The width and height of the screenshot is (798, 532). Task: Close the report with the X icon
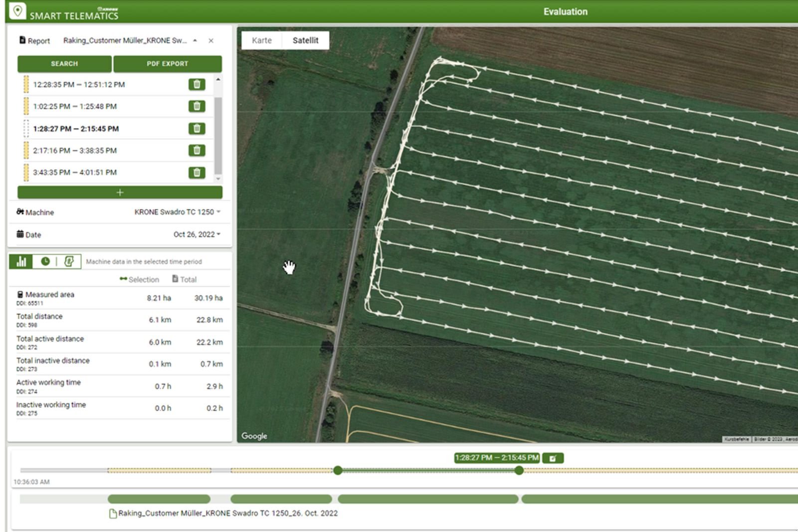[211, 41]
